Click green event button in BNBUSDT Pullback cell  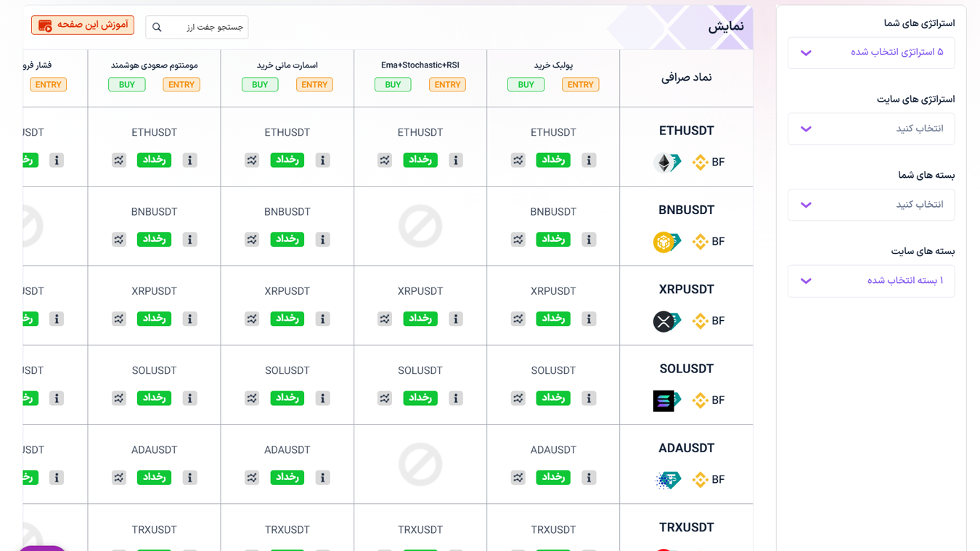[x=553, y=240]
